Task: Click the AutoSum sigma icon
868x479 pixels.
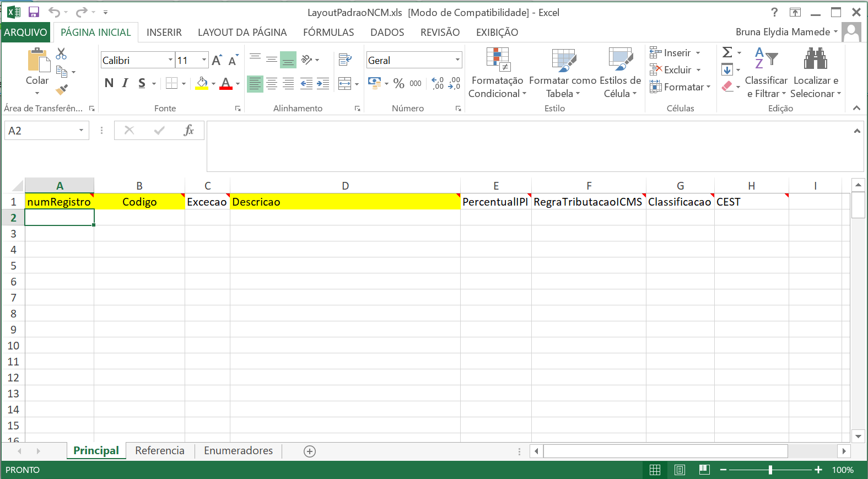Action: click(x=727, y=52)
